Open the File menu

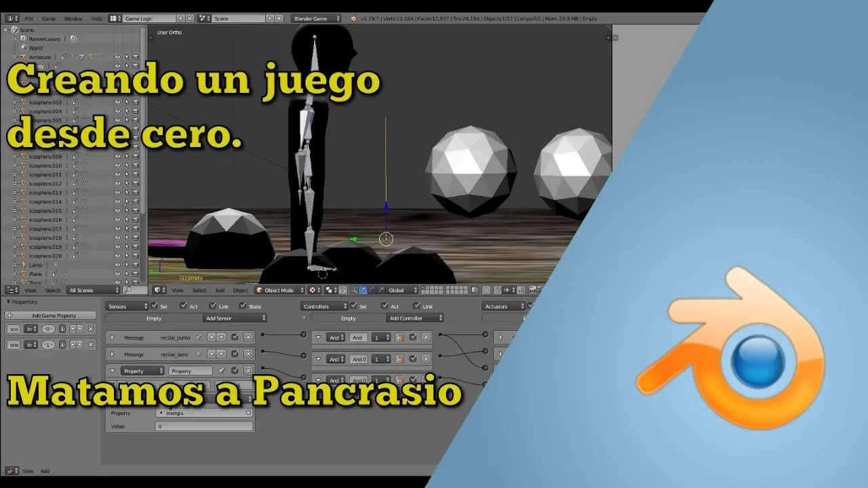(x=28, y=18)
